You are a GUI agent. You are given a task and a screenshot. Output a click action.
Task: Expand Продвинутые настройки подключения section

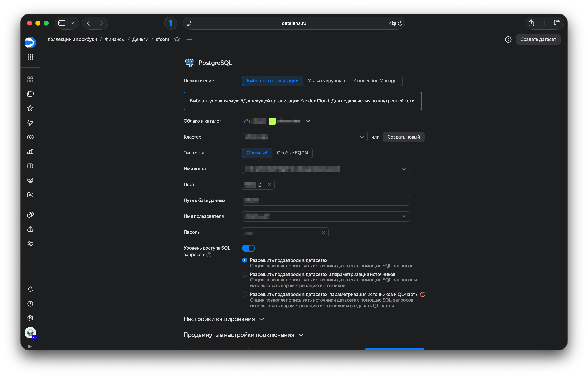pos(243,335)
